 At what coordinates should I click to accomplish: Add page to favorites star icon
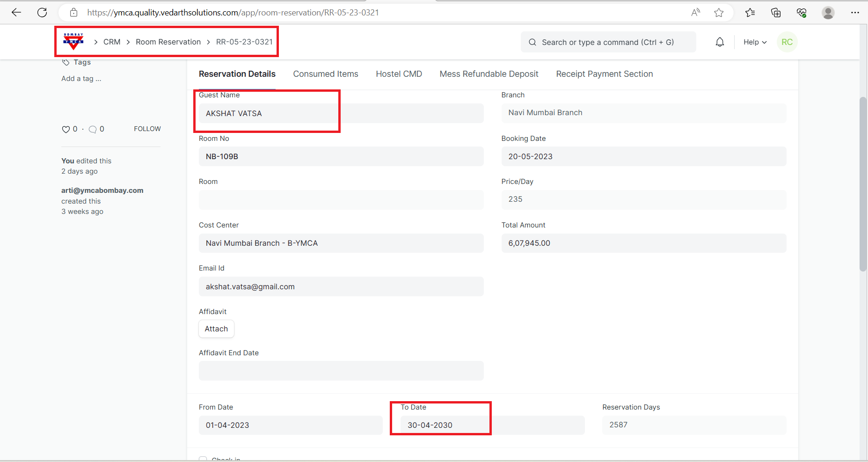click(719, 13)
